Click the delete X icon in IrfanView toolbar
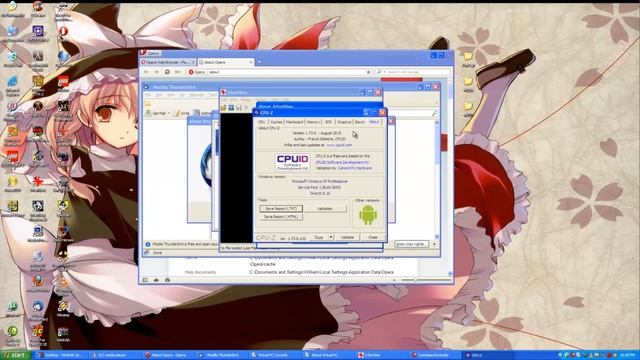 point(246,107)
